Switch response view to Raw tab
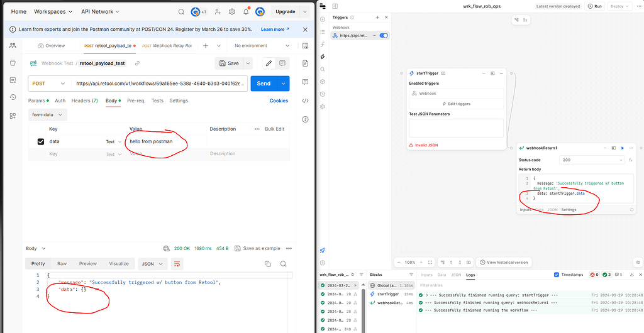 (x=62, y=264)
